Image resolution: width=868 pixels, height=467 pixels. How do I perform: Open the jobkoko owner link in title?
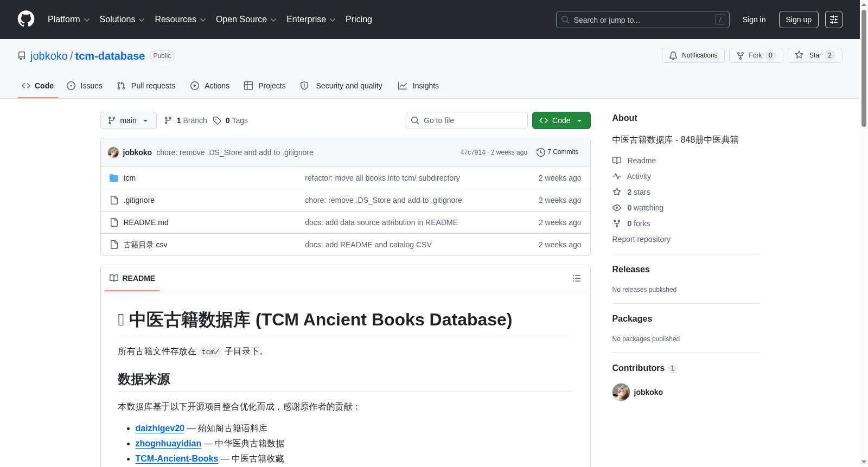point(49,56)
